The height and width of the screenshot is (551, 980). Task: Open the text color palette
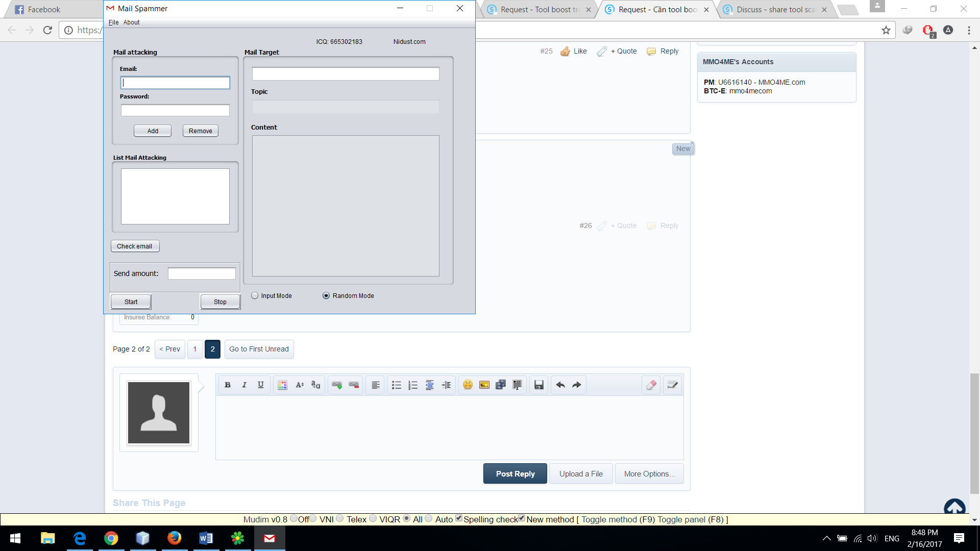pos(282,385)
